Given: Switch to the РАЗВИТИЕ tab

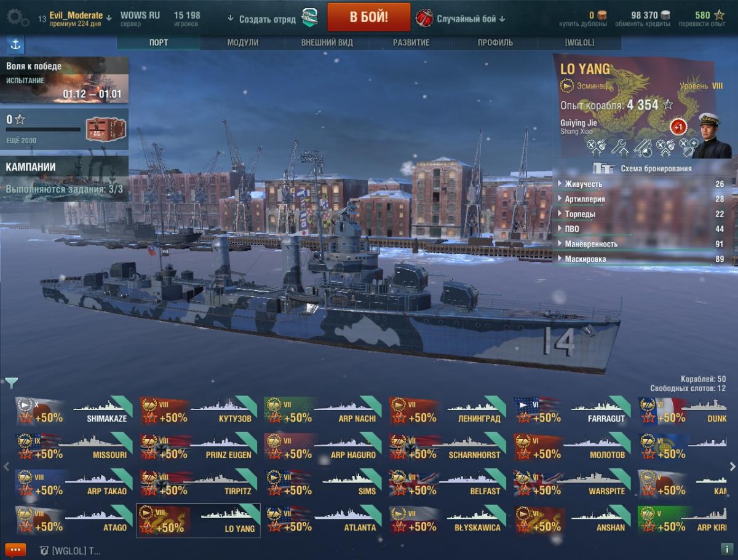Looking at the screenshot, I should (x=411, y=42).
